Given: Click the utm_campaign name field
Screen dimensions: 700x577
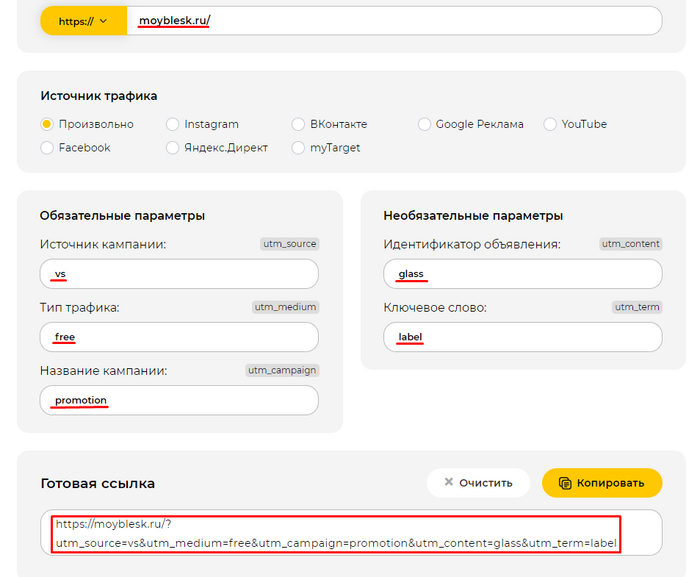Looking at the screenshot, I should [x=180, y=400].
